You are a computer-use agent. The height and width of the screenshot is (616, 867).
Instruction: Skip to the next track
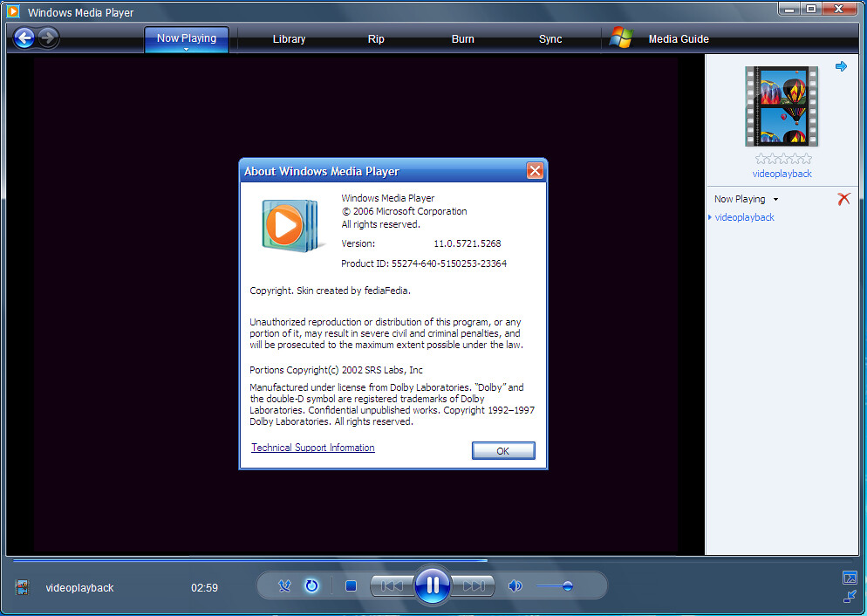[473, 585]
